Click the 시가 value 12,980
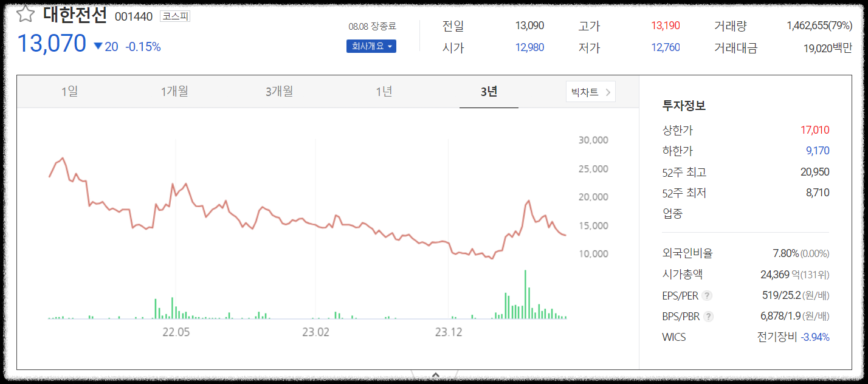Image resolution: width=868 pixels, height=384 pixels. click(x=529, y=47)
